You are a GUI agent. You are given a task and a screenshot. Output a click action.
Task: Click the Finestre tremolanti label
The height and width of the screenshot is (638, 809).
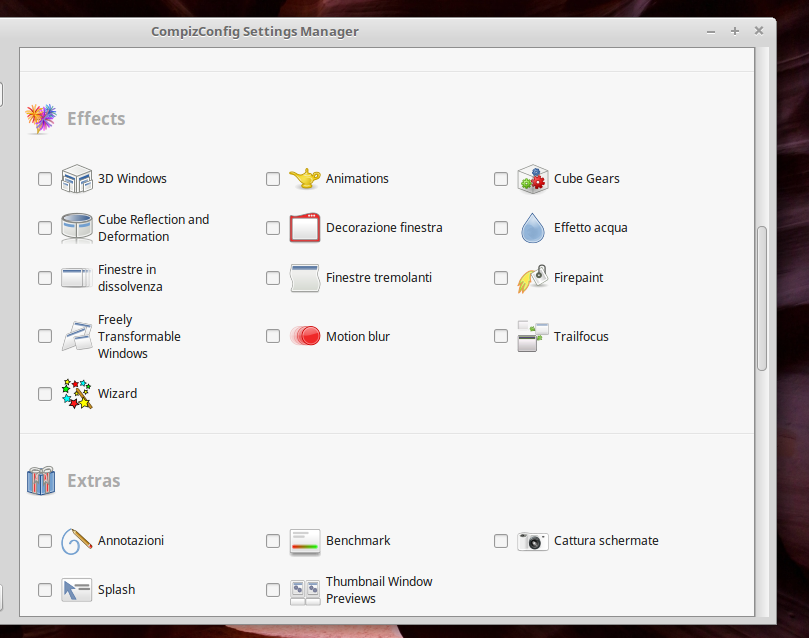pos(379,277)
